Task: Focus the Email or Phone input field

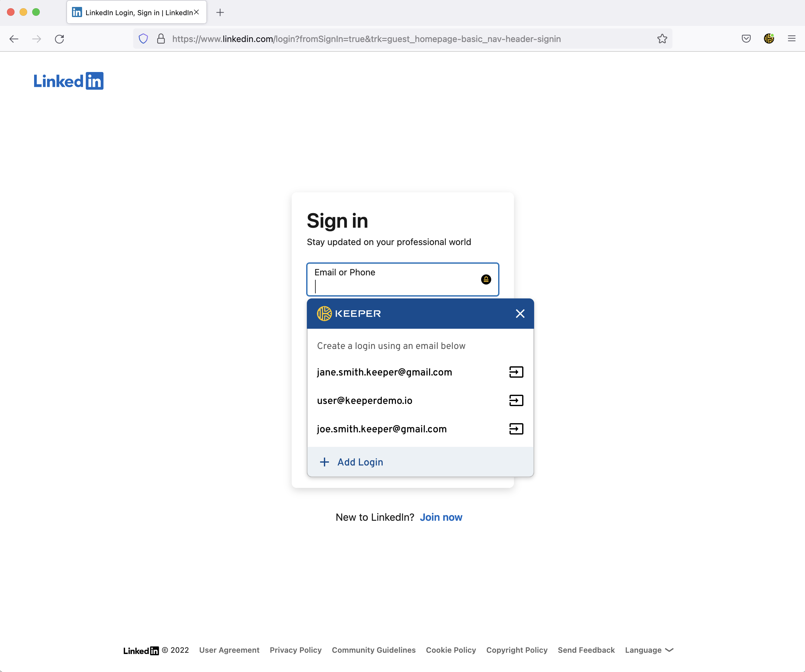Action: coord(402,279)
